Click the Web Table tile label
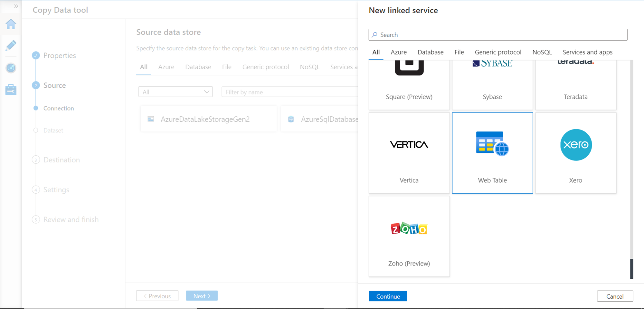644x309 pixels. pos(492,180)
